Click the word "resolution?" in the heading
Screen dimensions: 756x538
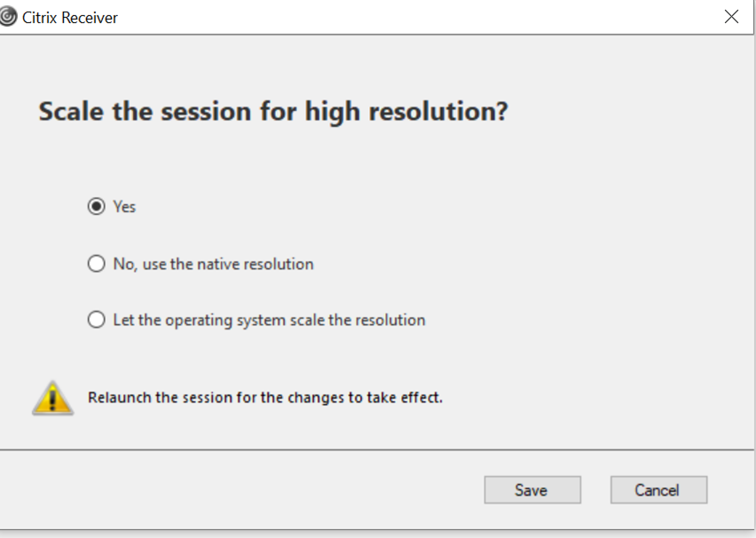(x=438, y=112)
